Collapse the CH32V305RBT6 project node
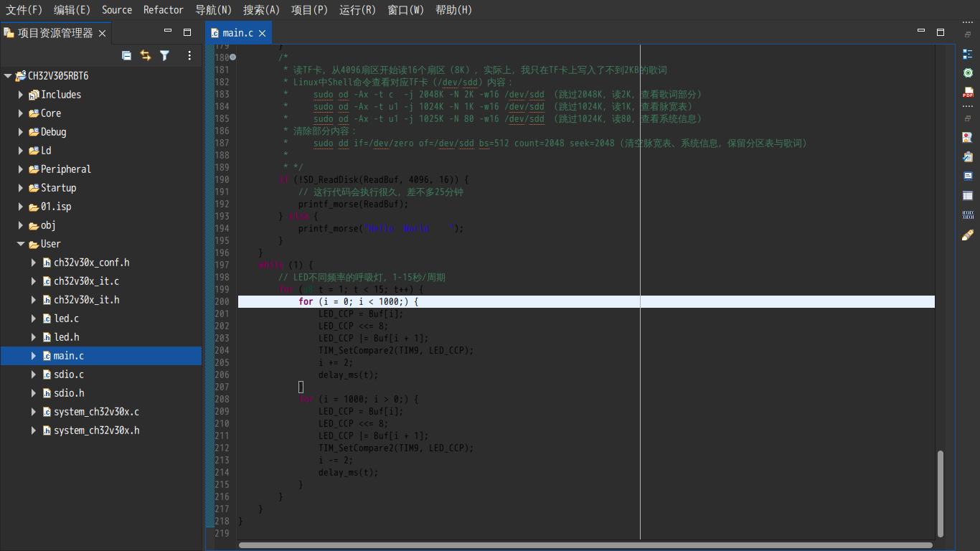The height and width of the screenshot is (551, 980). [8, 76]
